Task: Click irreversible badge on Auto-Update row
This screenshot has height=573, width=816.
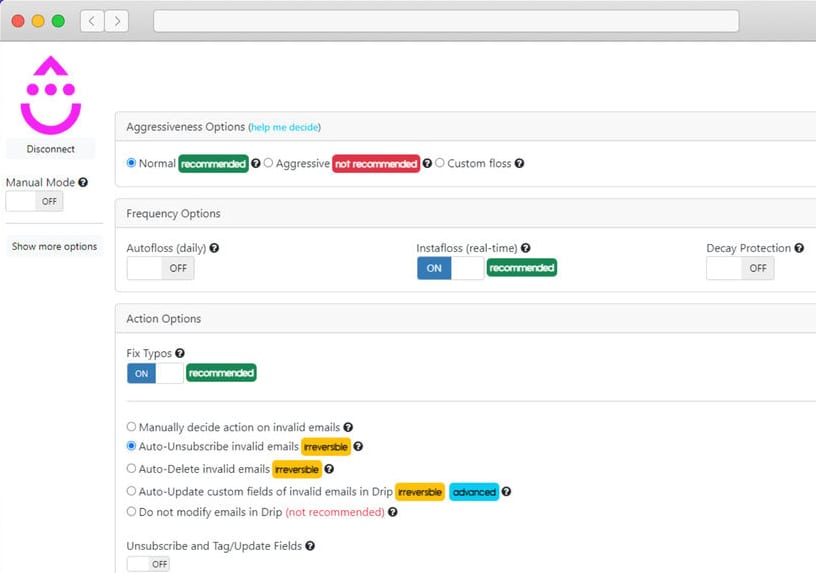Action: click(x=420, y=492)
